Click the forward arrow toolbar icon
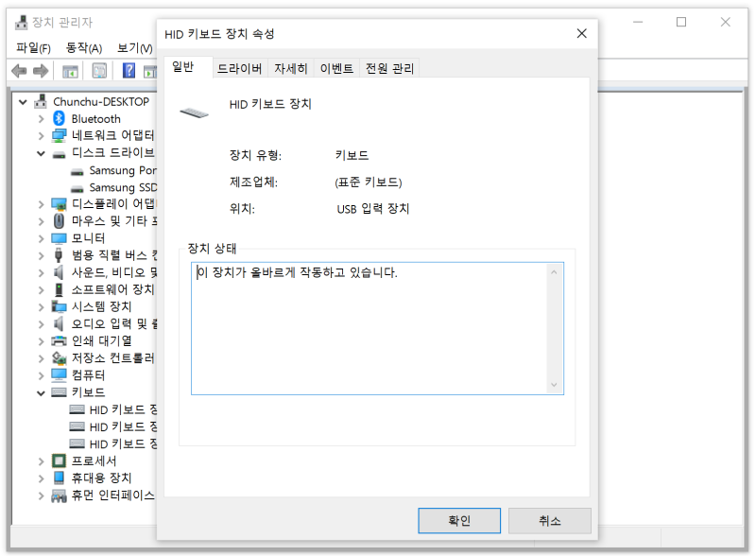This screenshot has width=756, height=556. pyautogui.click(x=41, y=71)
